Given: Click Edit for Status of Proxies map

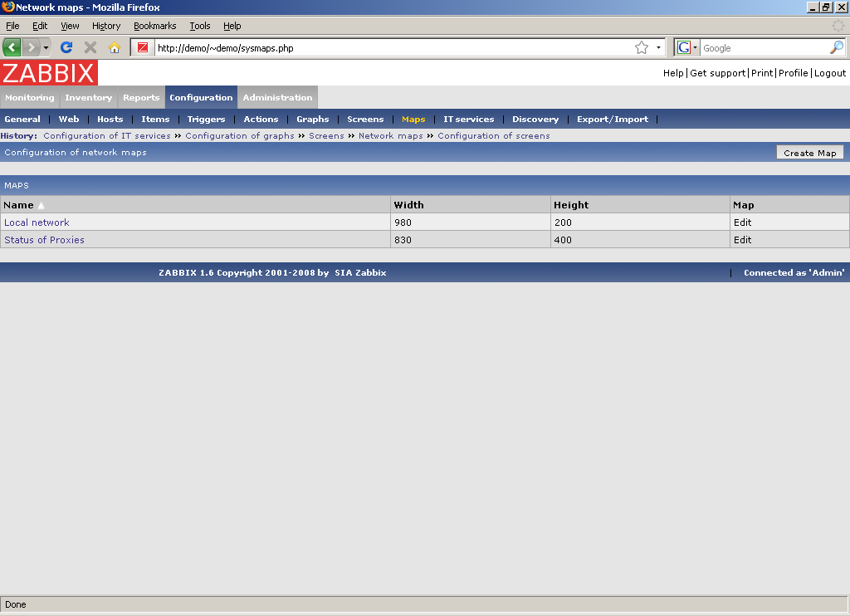Looking at the screenshot, I should pos(743,240).
